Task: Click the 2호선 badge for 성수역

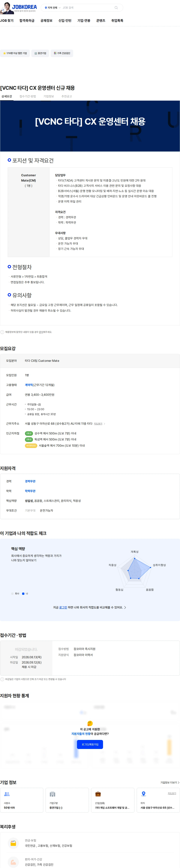Action: [x=29, y=433]
